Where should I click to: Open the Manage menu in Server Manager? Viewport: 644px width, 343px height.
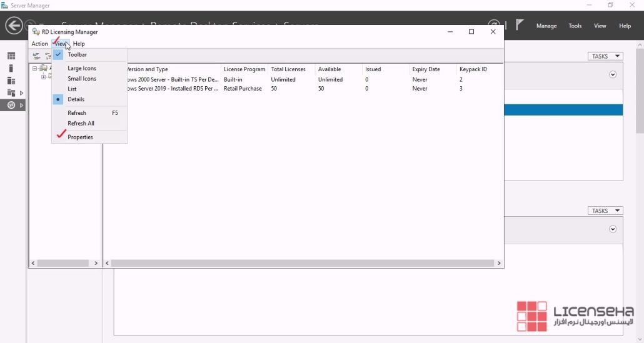tap(546, 26)
